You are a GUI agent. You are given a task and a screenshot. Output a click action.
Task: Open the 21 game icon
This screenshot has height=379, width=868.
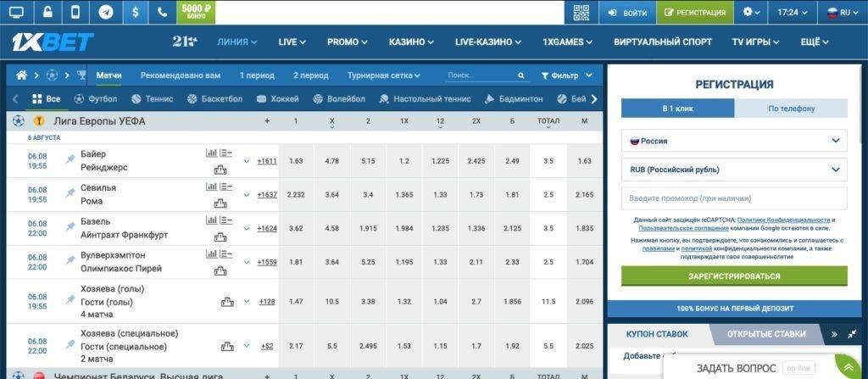click(x=184, y=42)
